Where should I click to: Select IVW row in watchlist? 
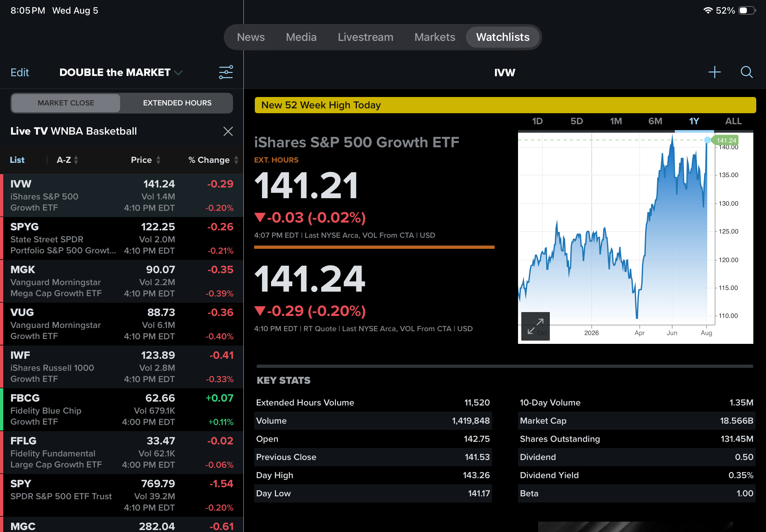pos(122,196)
